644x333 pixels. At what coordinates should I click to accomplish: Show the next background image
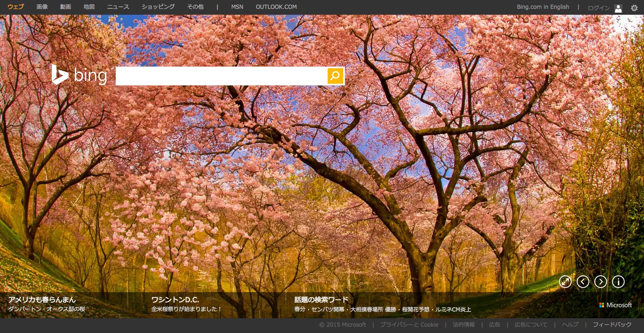(601, 282)
